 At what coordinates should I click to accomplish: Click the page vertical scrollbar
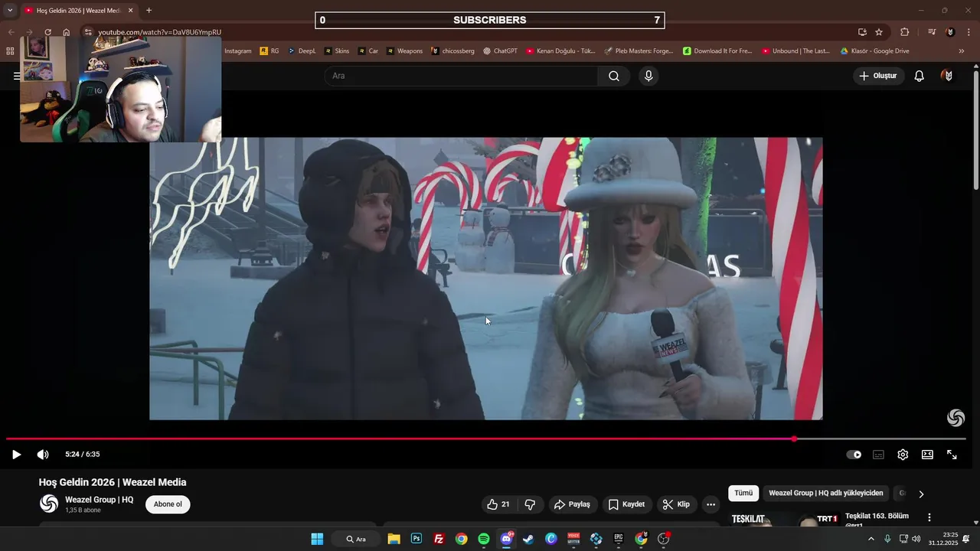975,130
